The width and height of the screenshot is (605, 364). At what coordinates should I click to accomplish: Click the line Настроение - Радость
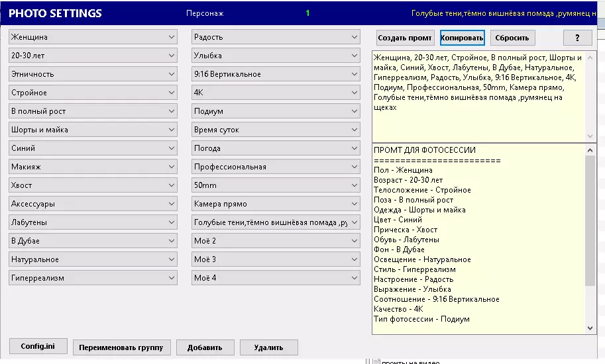(x=413, y=279)
